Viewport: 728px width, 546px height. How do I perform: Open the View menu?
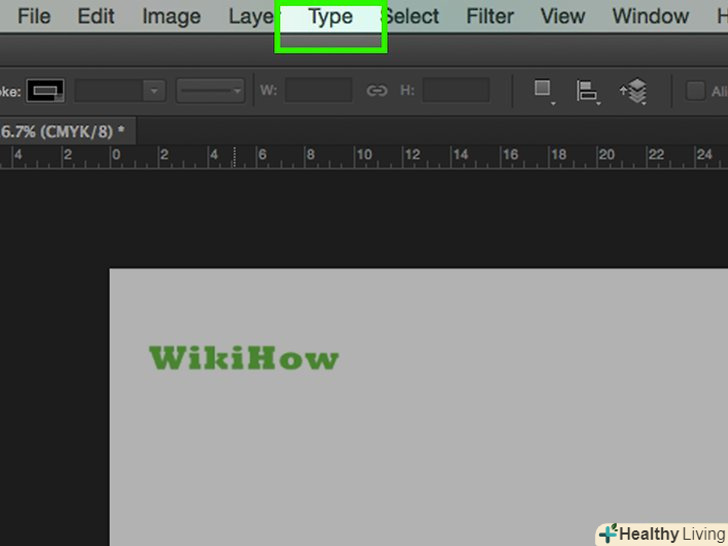pyautogui.click(x=563, y=16)
